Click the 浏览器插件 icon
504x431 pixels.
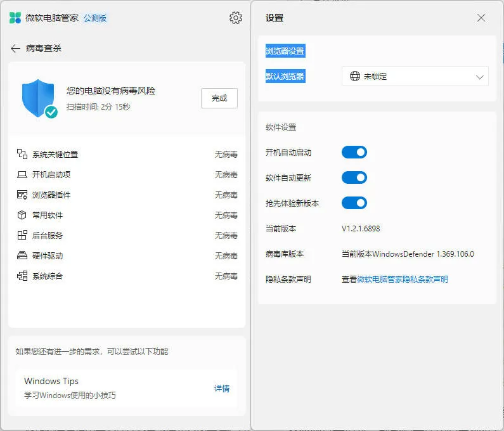coord(22,195)
